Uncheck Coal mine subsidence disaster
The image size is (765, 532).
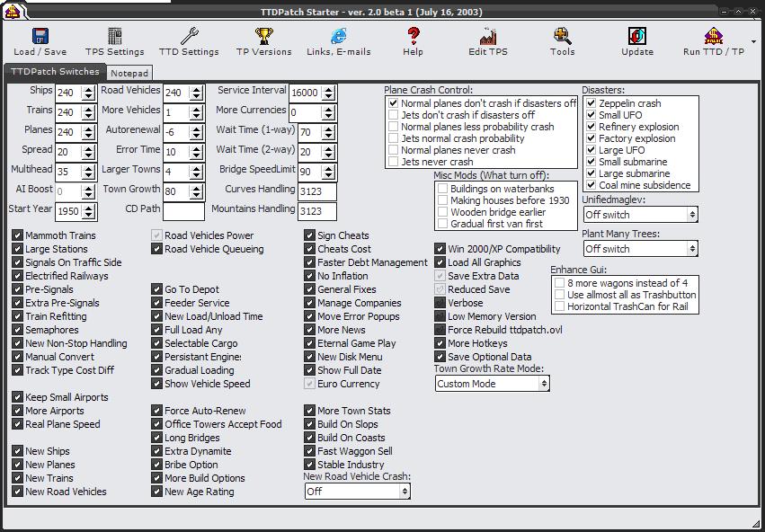pyautogui.click(x=591, y=185)
